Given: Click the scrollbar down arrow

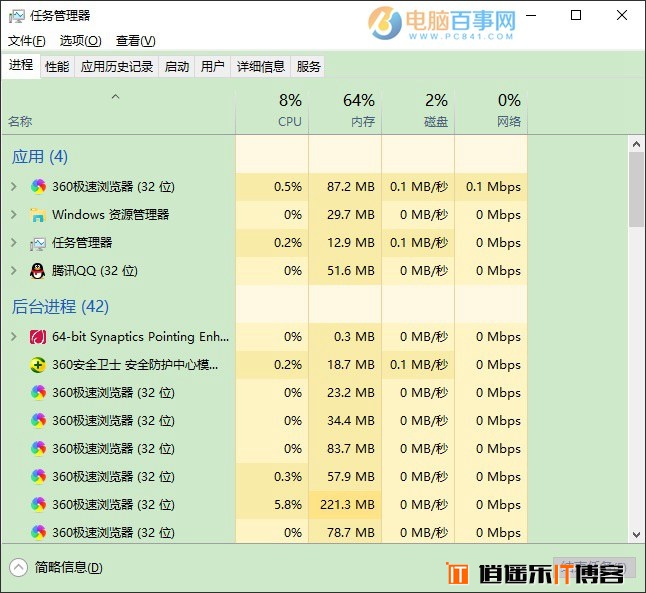Looking at the screenshot, I should point(636,535).
